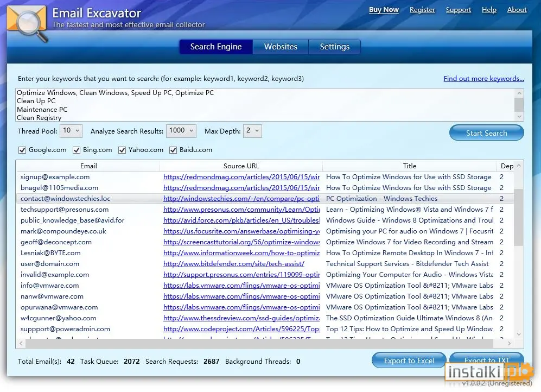The image size is (541, 392).
Task: Open the support.presonus.com source URL
Action: pos(241,275)
